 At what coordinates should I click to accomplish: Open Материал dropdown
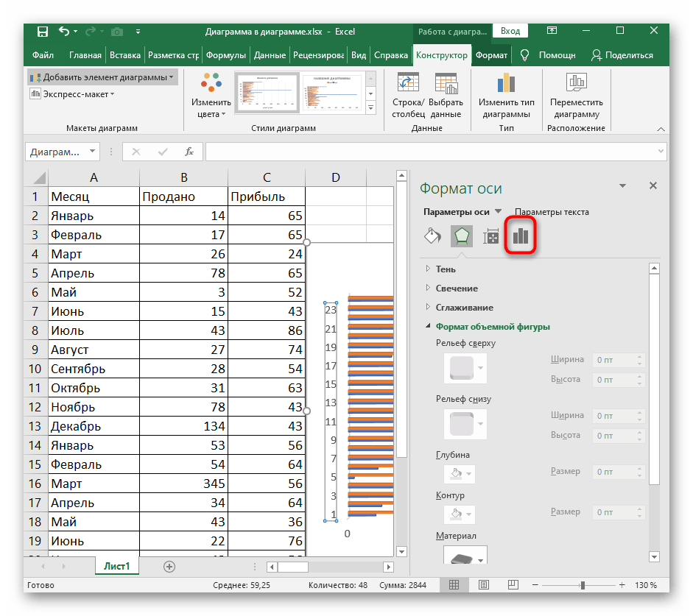[x=481, y=559]
